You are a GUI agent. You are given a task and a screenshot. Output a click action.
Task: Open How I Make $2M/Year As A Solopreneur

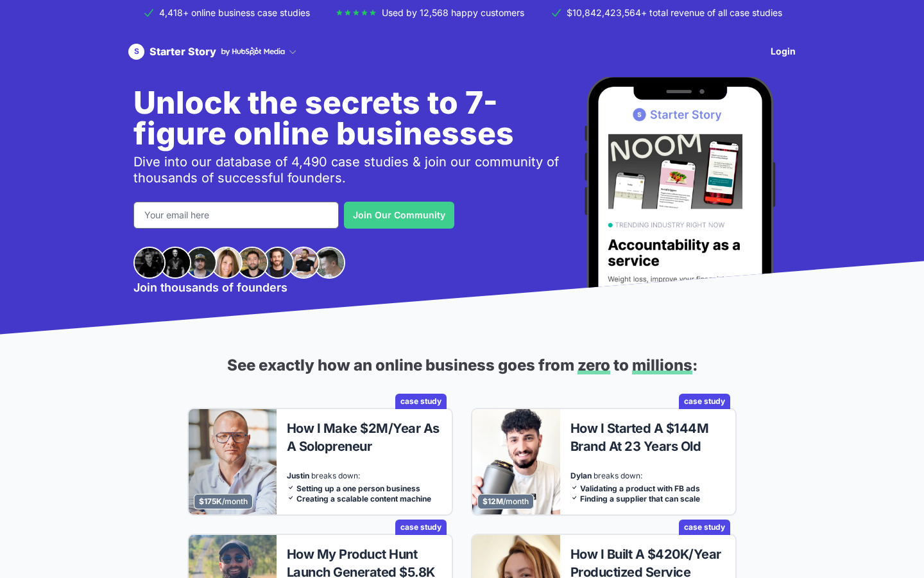coord(363,437)
